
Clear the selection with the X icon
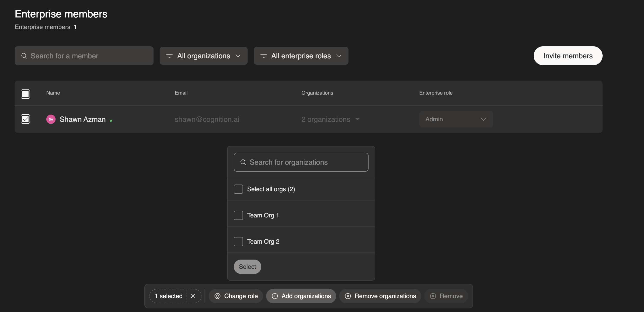pyautogui.click(x=193, y=296)
